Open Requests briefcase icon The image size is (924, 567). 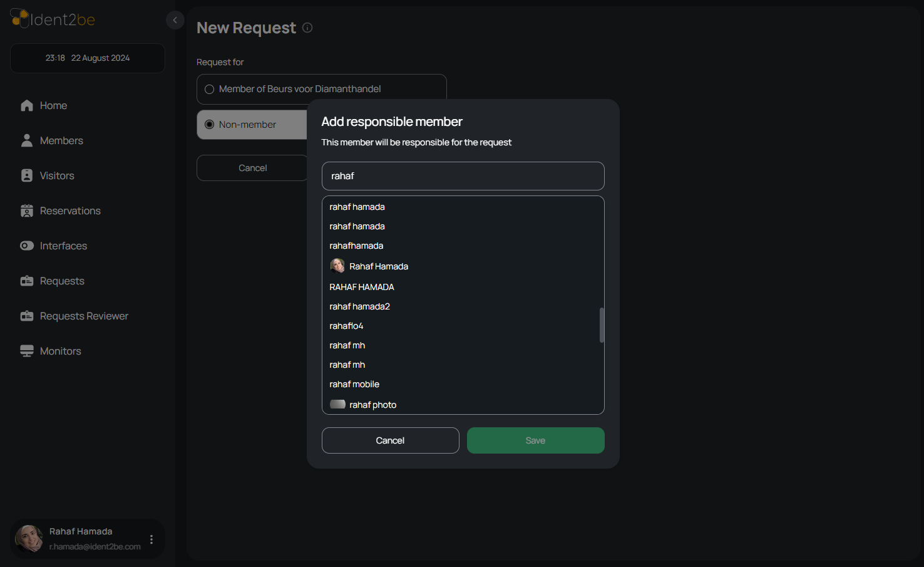tap(27, 281)
